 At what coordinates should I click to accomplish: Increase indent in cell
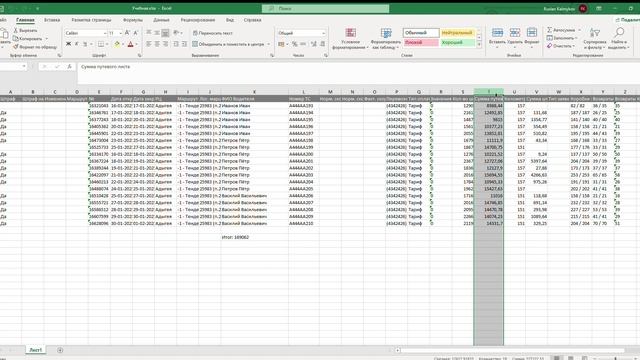point(184,44)
